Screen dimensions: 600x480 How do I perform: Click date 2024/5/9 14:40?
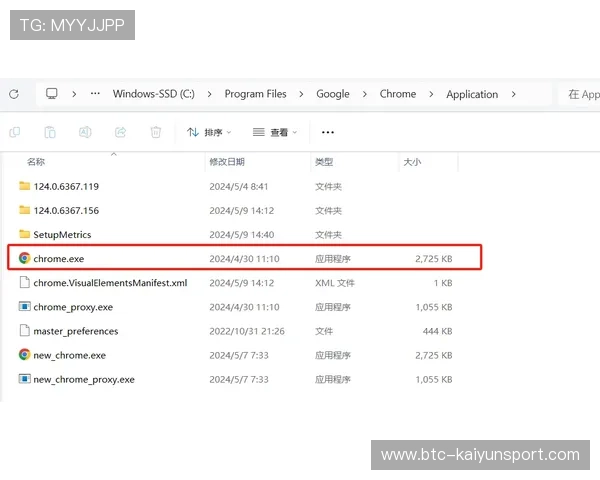tap(241, 235)
